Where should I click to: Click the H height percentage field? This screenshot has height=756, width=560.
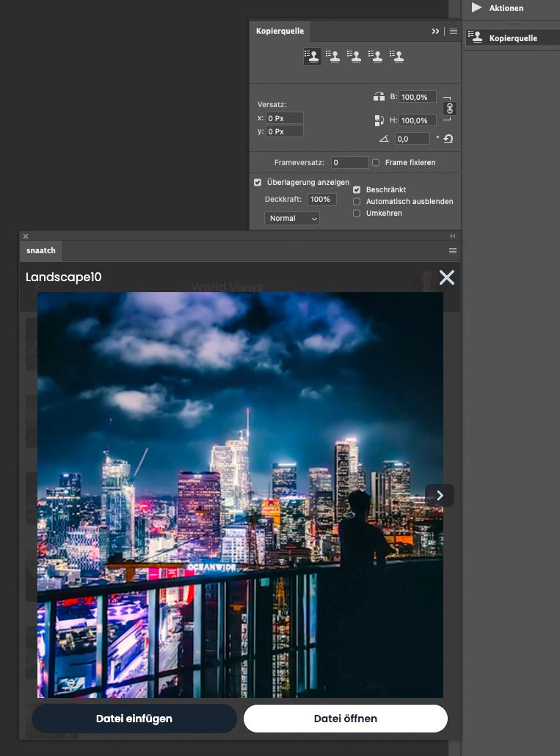[418, 120]
